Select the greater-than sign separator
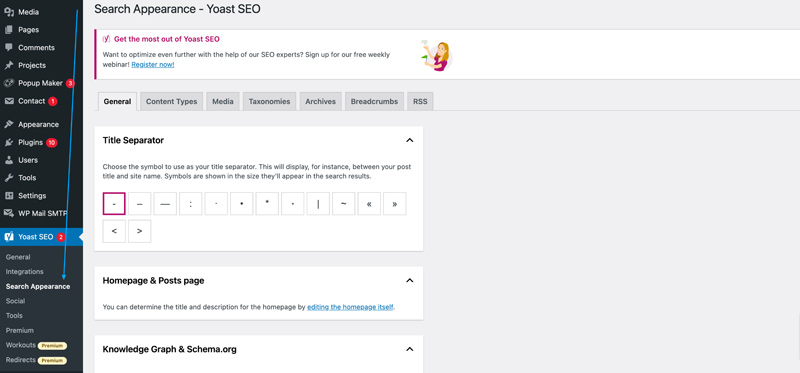Screen dimensions: 800x373 (139, 231)
